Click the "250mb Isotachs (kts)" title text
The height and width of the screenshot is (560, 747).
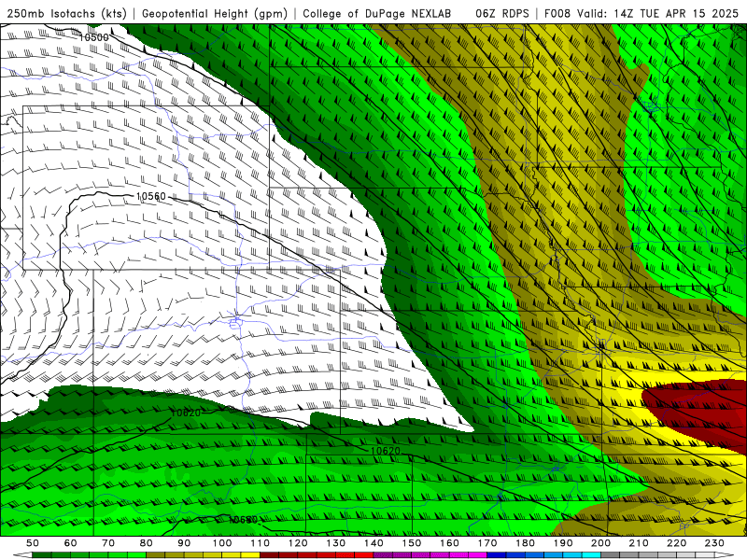pyautogui.click(x=67, y=14)
